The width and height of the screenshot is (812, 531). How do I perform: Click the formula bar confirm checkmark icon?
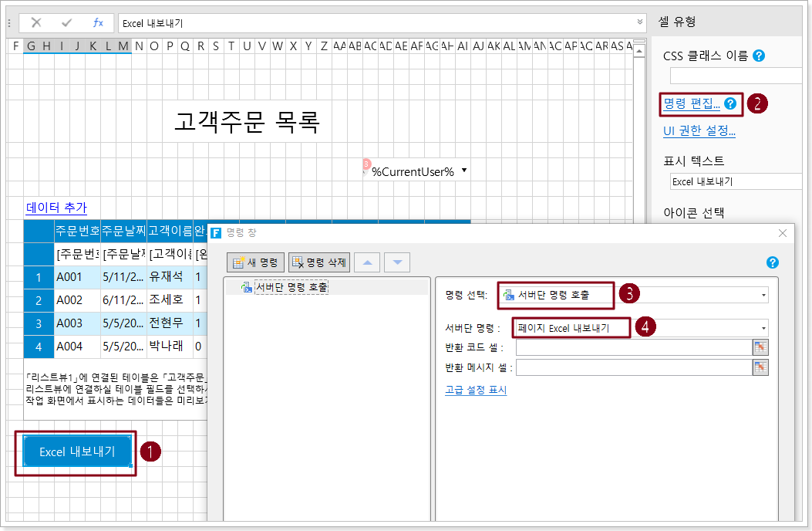66,23
